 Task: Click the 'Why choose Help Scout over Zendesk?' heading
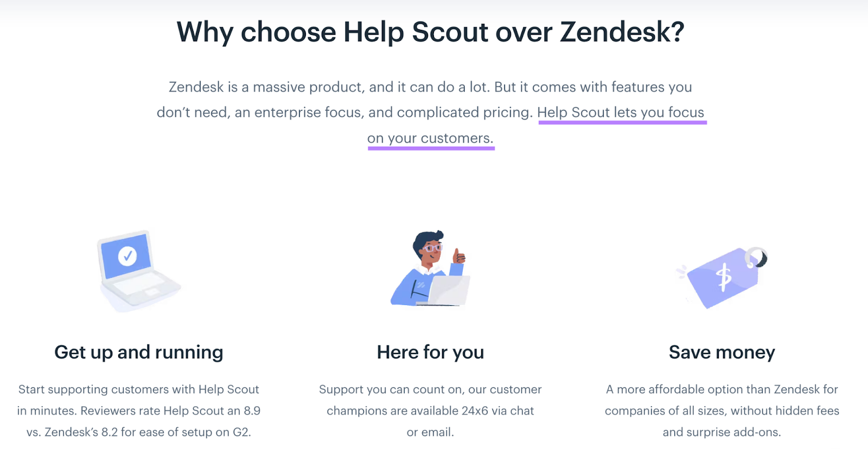(431, 31)
